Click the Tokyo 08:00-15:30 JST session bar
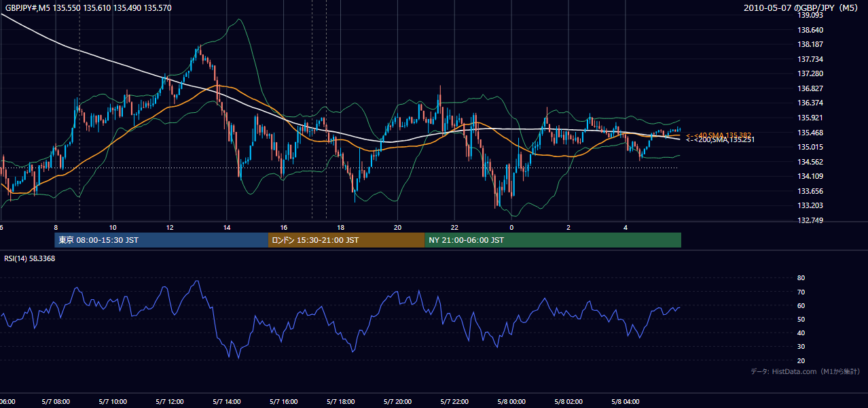 tap(162, 240)
